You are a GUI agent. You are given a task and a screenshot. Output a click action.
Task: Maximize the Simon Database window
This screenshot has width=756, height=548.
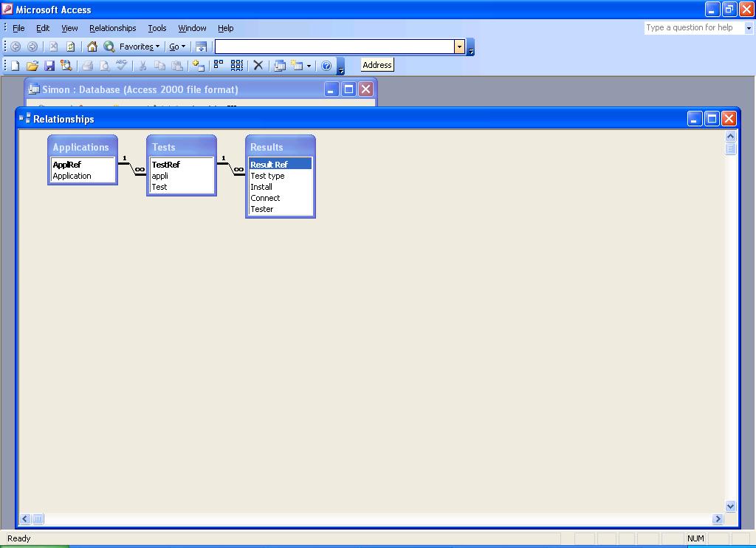(x=348, y=89)
